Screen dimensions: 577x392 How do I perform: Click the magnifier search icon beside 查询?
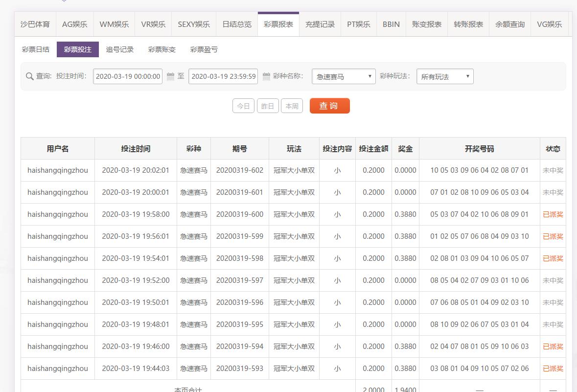[x=29, y=76]
